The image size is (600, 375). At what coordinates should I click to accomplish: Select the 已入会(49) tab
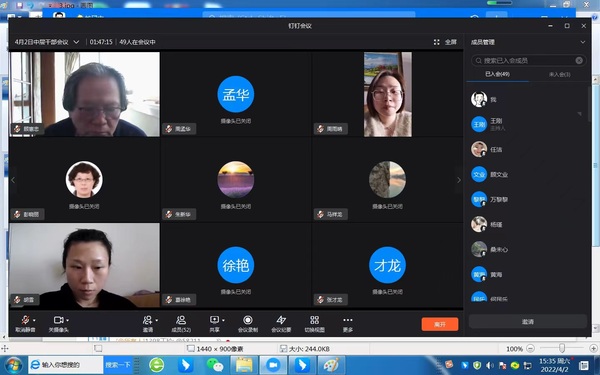pyautogui.click(x=497, y=74)
